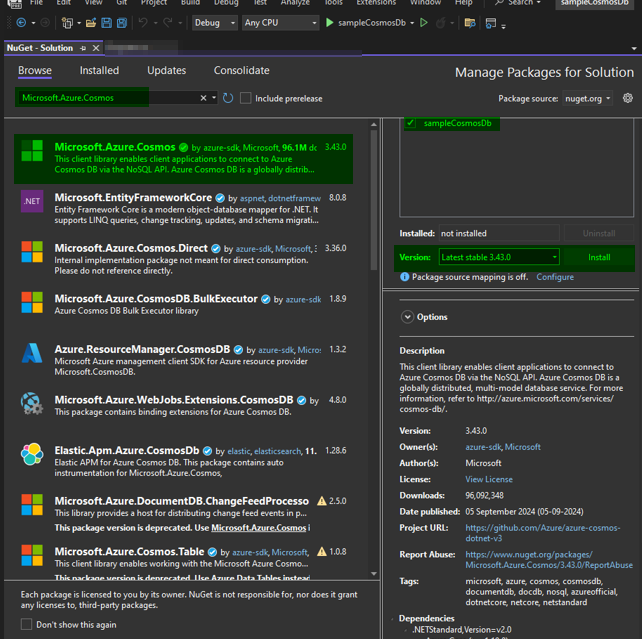Viewport: 642px width, 639px height.
Task: Start debugging with the solid green play icon
Action: 330,23
